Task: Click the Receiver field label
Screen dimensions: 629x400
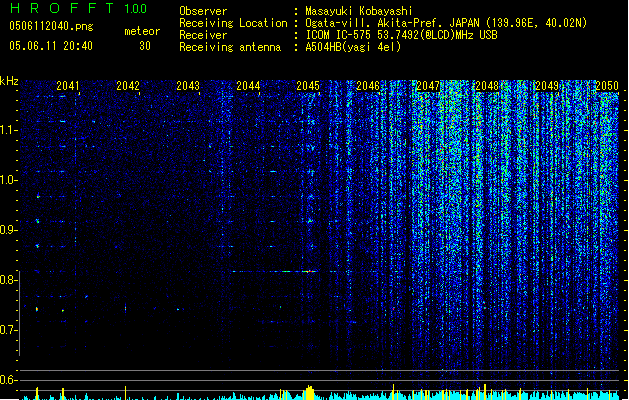Action: [203, 35]
